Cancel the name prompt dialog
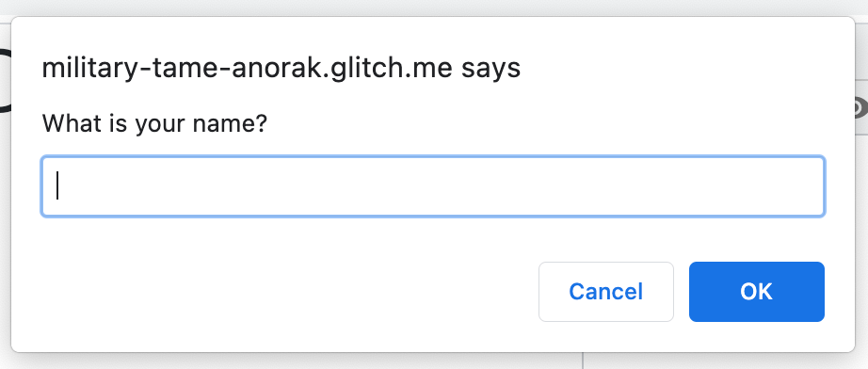The image size is (868, 369). (605, 292)
